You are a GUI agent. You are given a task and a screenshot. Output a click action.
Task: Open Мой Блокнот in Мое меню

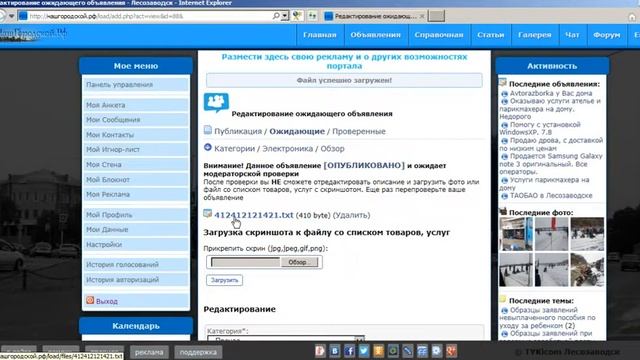tap(136, 180)
